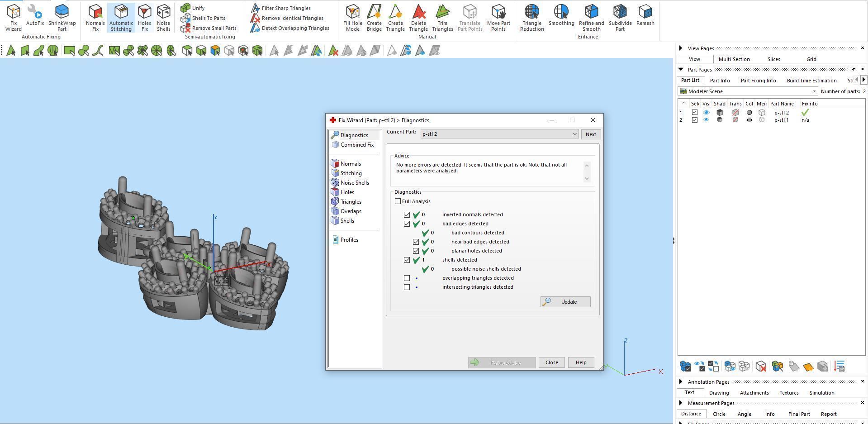Apply the Smoothing tool

561,15
